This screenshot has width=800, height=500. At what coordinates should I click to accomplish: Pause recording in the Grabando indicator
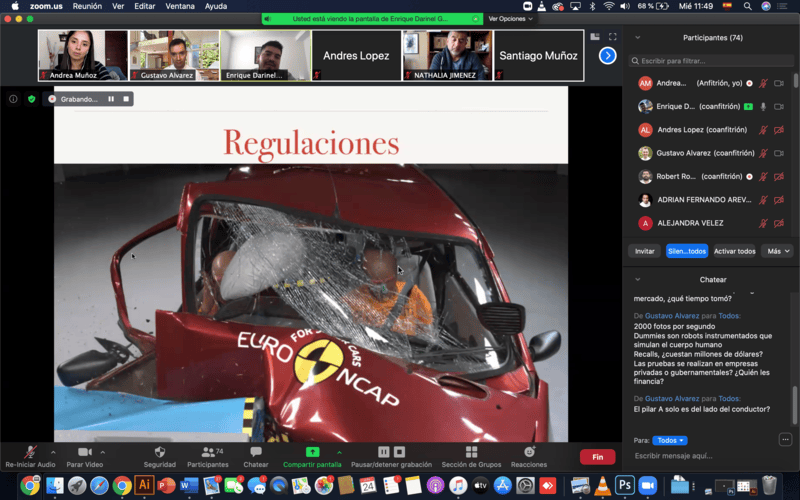(x=111, y=99)
